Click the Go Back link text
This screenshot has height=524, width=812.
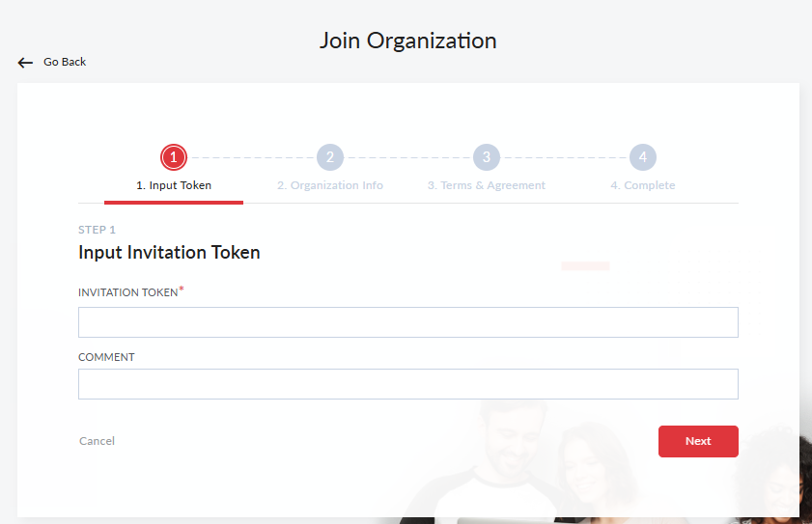(x=65, y=62)
